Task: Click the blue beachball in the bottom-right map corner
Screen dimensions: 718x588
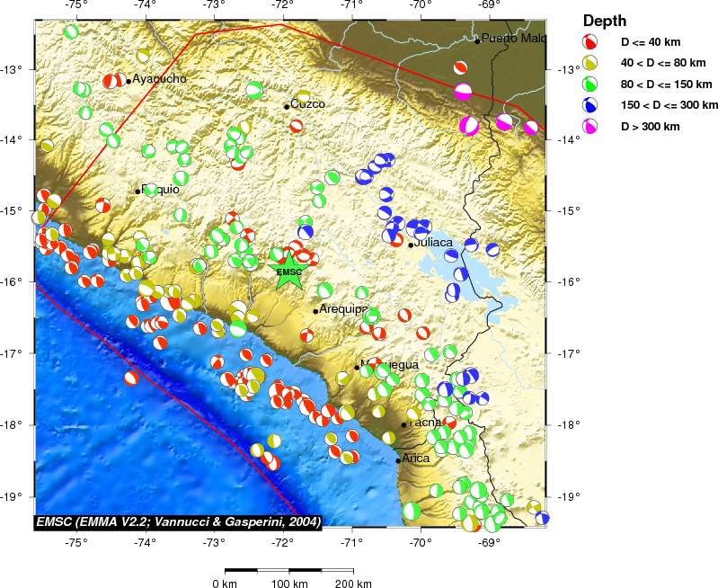Action: (x=542, y=518)
